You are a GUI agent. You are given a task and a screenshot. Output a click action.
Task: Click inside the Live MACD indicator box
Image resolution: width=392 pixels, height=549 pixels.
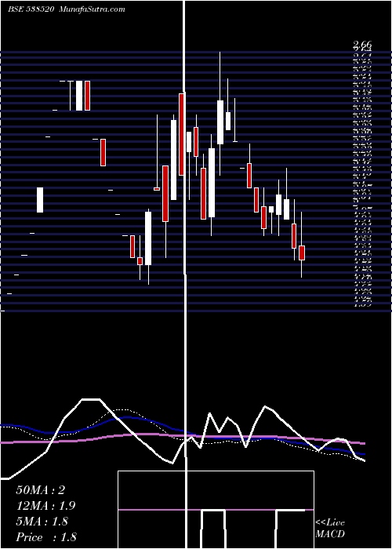point(216,510)
